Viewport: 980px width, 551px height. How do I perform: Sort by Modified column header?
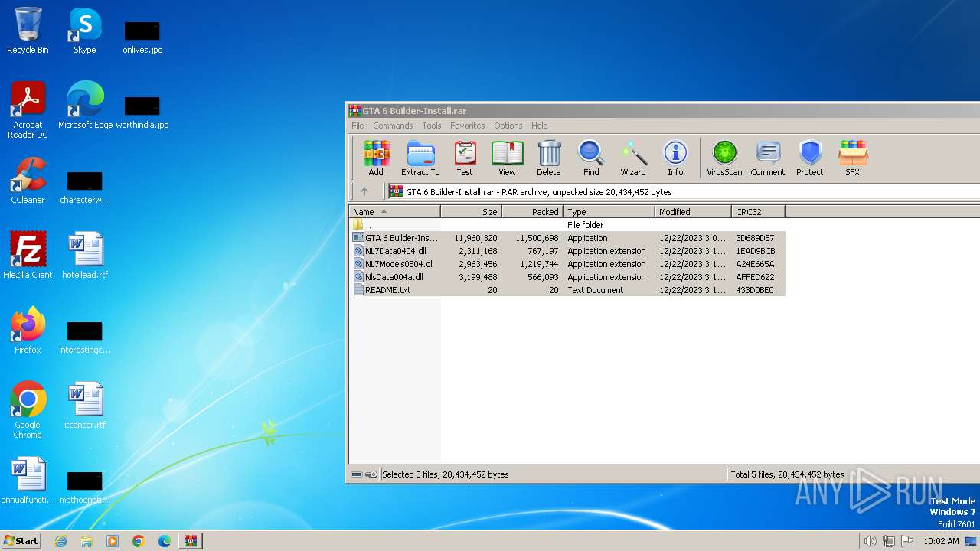click(x=694, y=212)
